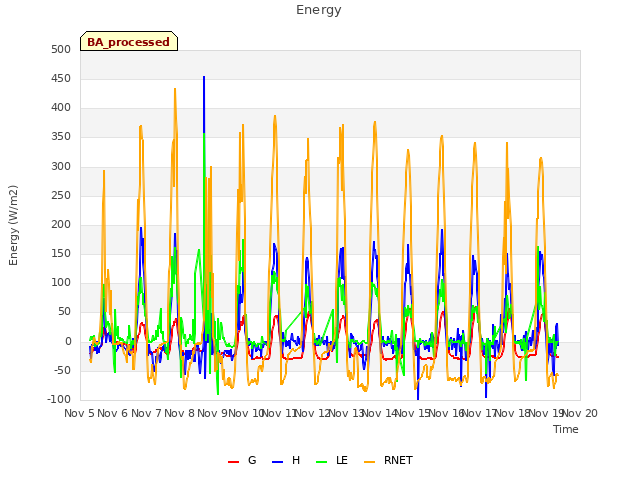
Task: Click the 150 y-axis tick label
Action: tap(61, 253)
